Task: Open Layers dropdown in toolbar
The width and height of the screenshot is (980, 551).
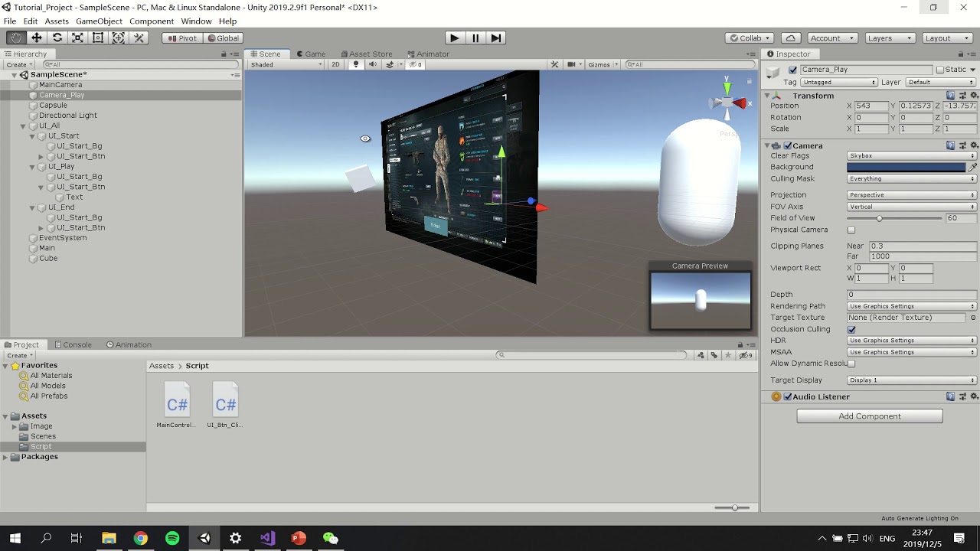Action: point(890,37)
